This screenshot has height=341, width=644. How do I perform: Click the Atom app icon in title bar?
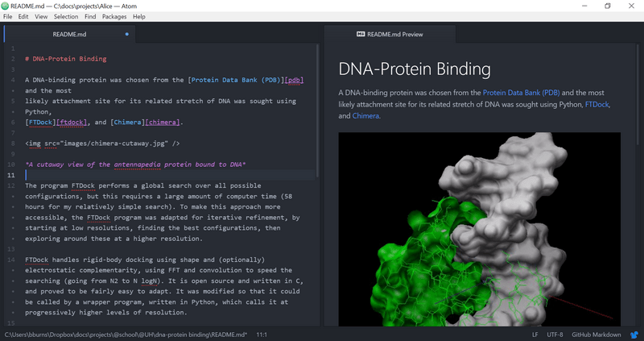5,6
